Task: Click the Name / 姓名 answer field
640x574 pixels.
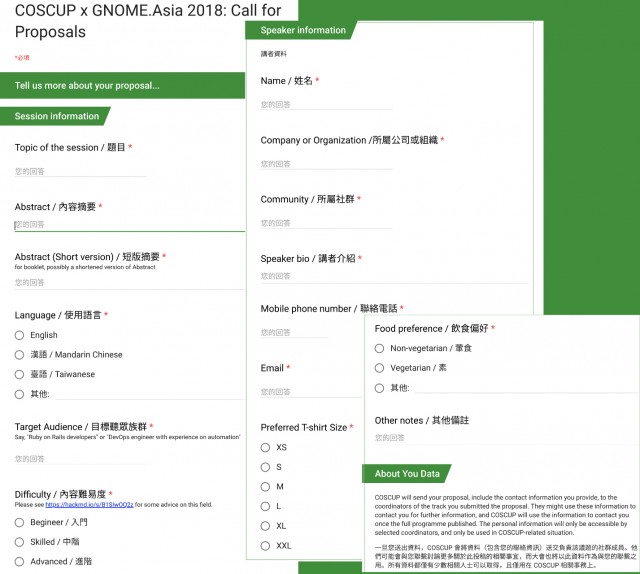Action: pyautogui.click(x=326, y=105)
